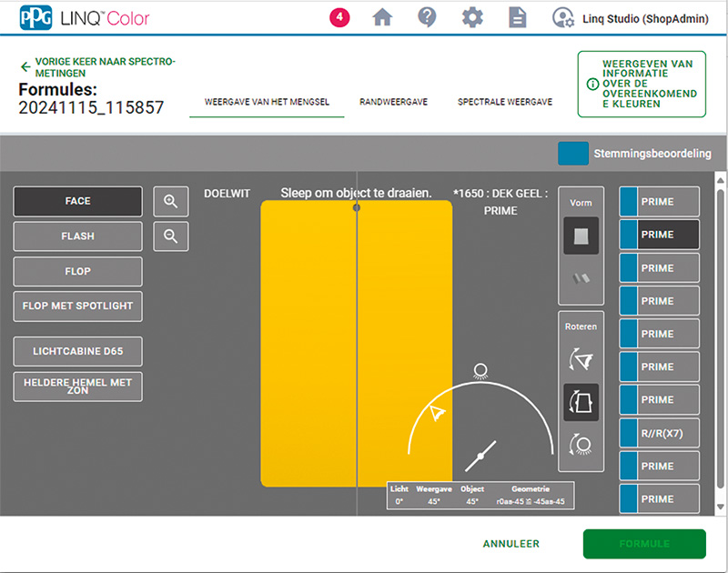Image resolution: width=728 pixels, height=573 pixels.
Task: Click the *1650 : DEK GEEL : PRIME label
Action: coord(500,202)
